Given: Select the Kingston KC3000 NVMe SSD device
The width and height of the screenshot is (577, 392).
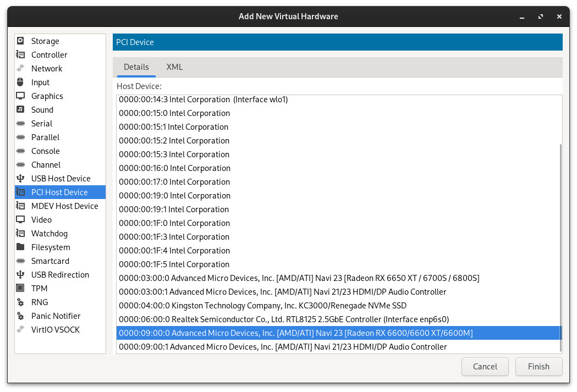Looking at the screenshot, I should [338, 306].
